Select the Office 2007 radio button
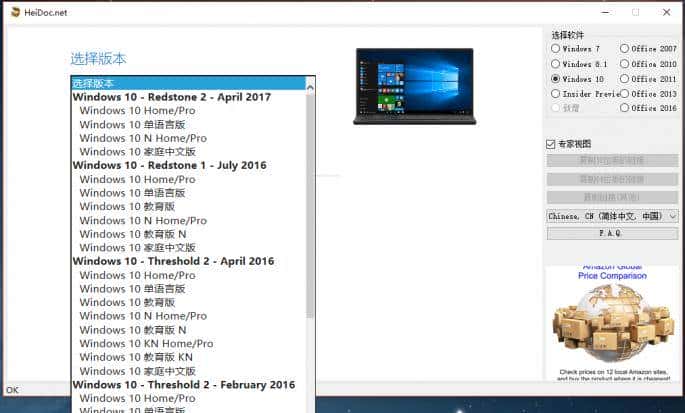 625,49
